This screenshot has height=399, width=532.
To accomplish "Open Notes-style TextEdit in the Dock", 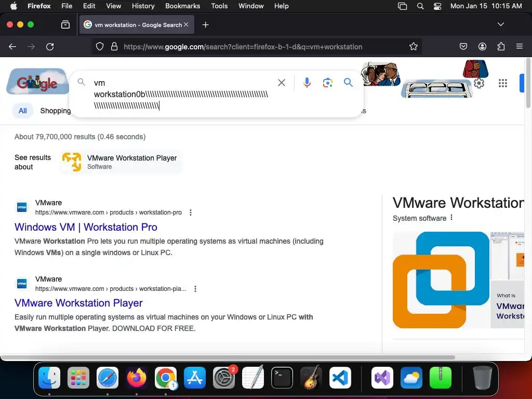I will tap(253, 378).
